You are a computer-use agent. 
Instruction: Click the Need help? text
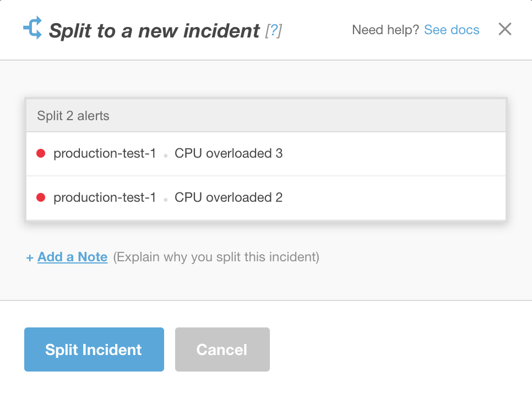click(386, 30)
